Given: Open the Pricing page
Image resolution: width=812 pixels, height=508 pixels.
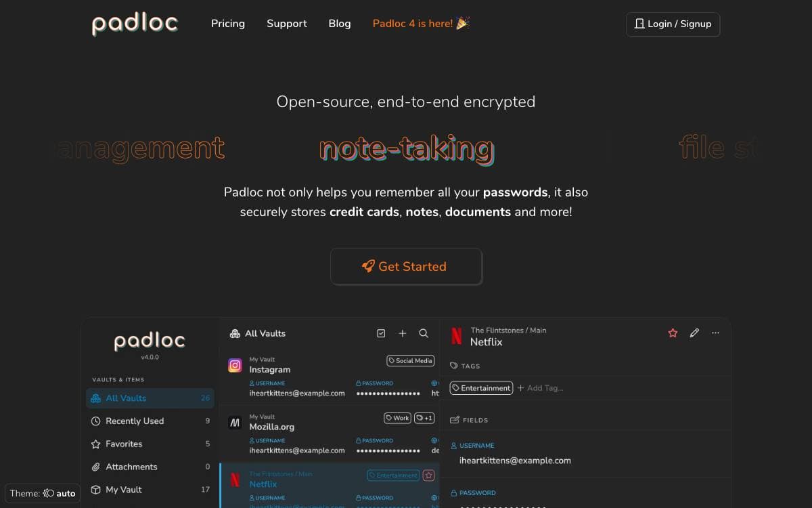Looking at the screenshot, I should [x=228, y=24].
